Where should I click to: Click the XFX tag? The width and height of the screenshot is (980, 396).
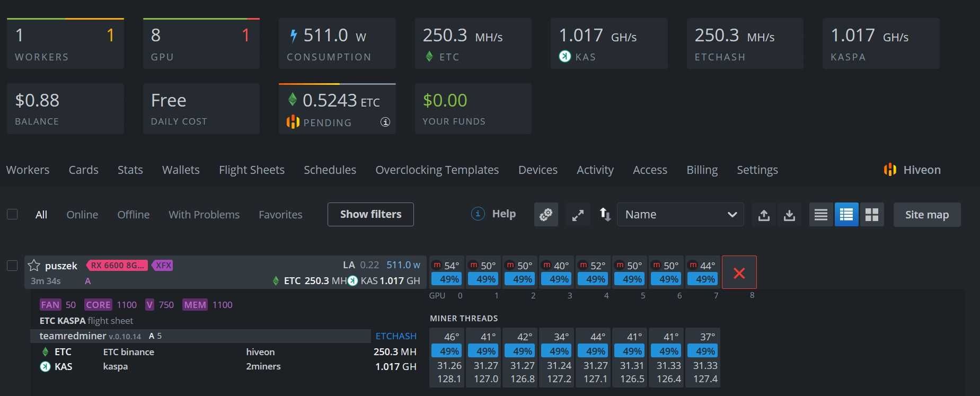[163, 265]
